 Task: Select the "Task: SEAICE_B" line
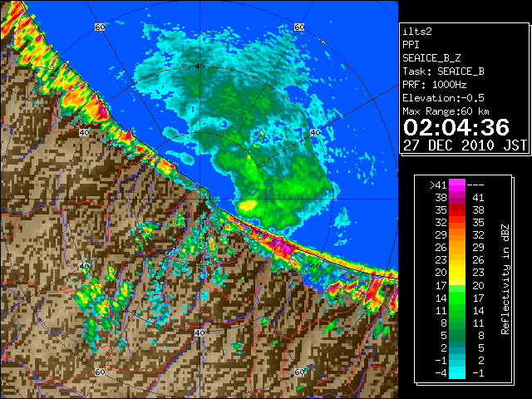[443, 71]
